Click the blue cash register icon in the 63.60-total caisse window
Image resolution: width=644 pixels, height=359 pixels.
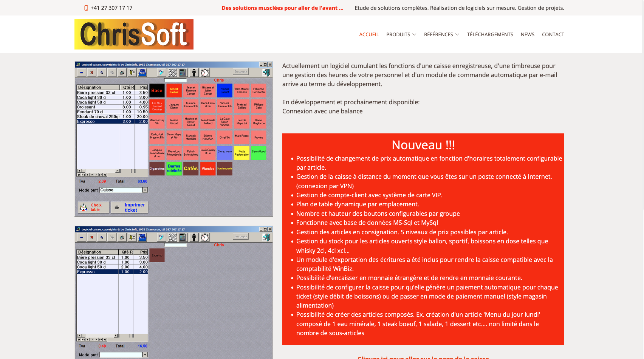(x=142, y=73)
